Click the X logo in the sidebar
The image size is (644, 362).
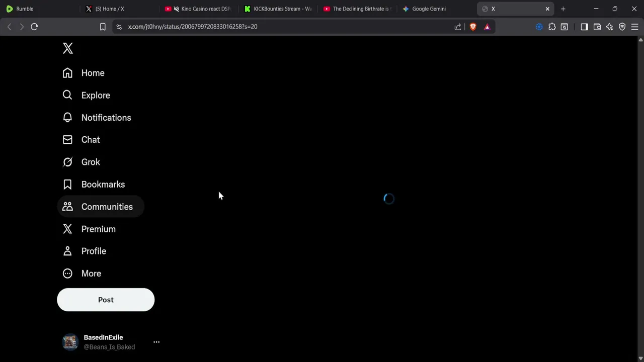tap(68, 48)
